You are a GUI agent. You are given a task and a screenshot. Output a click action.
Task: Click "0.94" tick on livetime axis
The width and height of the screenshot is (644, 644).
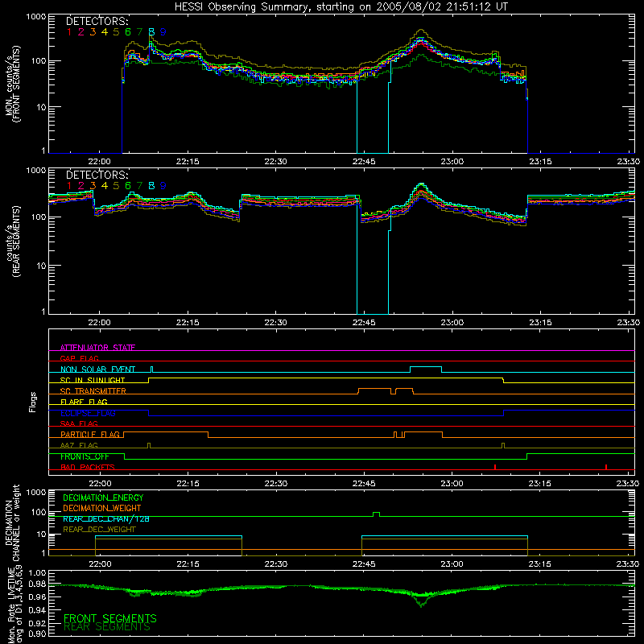pyautogui.click(x=37, y=610)
